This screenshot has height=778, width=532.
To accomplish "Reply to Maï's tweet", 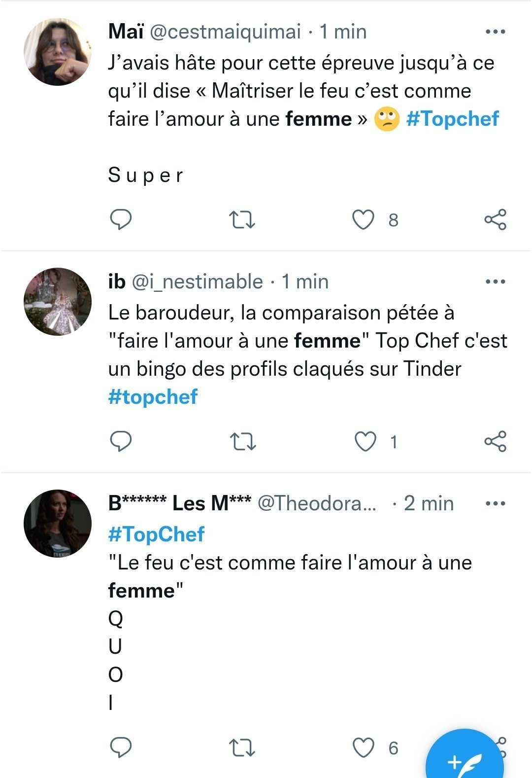I will click(120, 220).
